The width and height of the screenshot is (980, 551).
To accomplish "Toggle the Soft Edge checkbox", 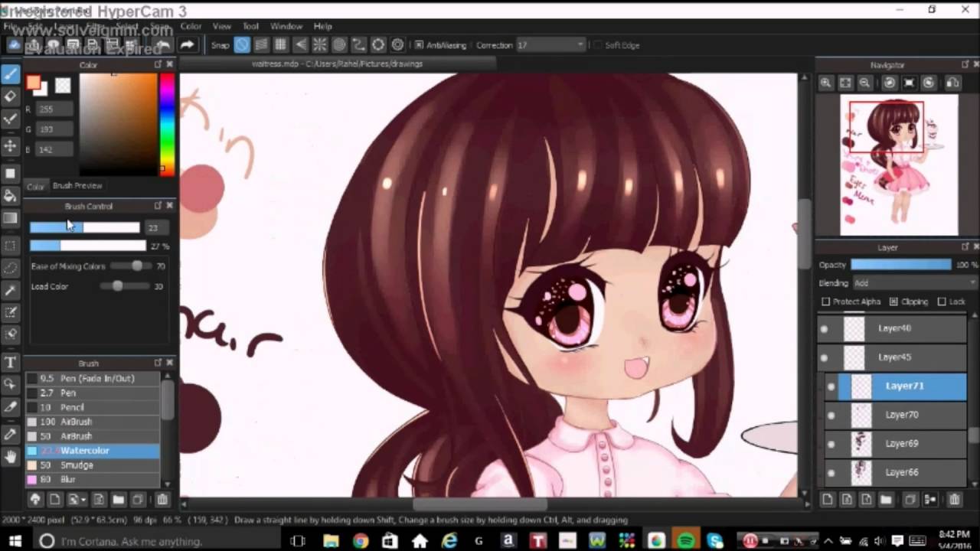I will [597, 45].
